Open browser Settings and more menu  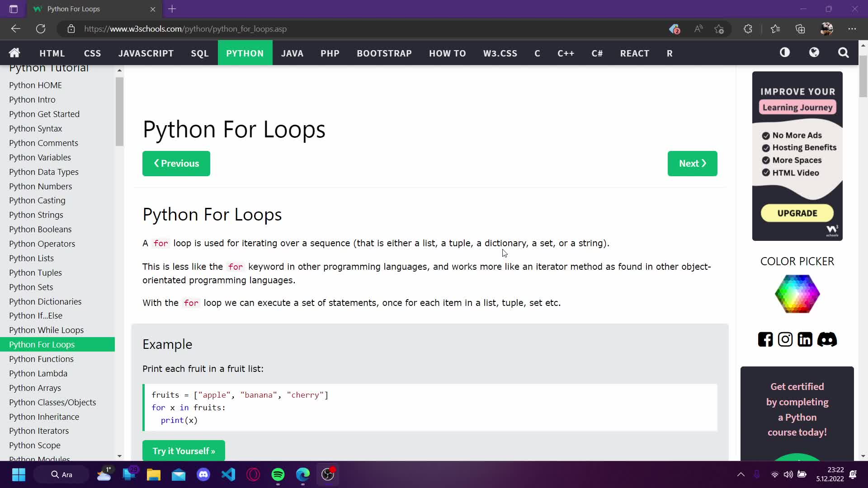pyautogui.click(x=852, y=29)
